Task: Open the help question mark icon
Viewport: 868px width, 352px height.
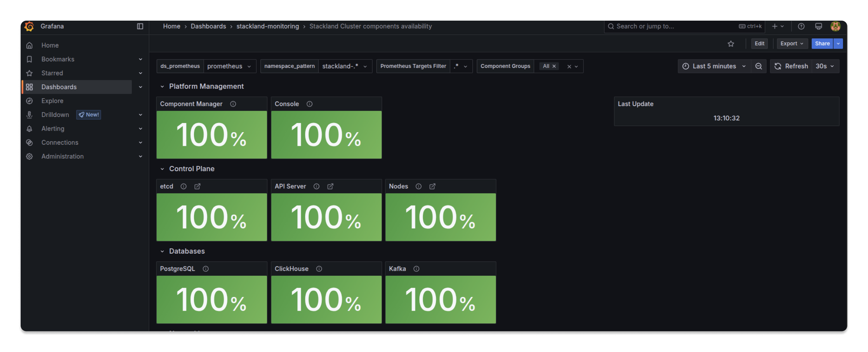Action: tap(801, 26)
